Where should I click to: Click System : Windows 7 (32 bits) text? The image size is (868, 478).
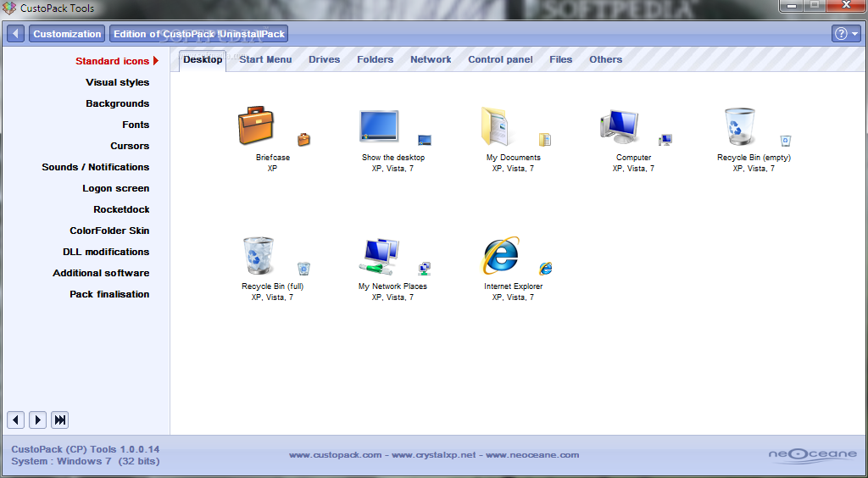coord(86,461)
